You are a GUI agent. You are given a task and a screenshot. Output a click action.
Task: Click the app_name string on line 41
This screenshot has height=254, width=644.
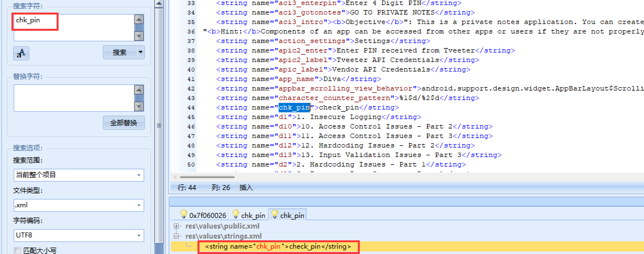click(x=299, y=79)
